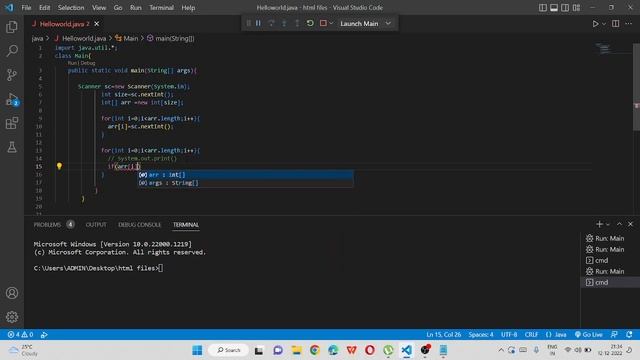
Task: Open the Search view in activity bar
Action: 12,51
